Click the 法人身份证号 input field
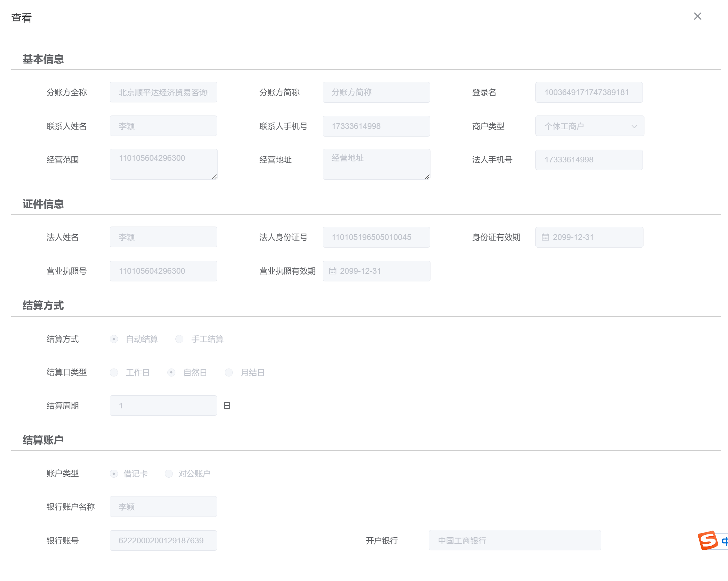Screen dimensions: 728x581 376,237
